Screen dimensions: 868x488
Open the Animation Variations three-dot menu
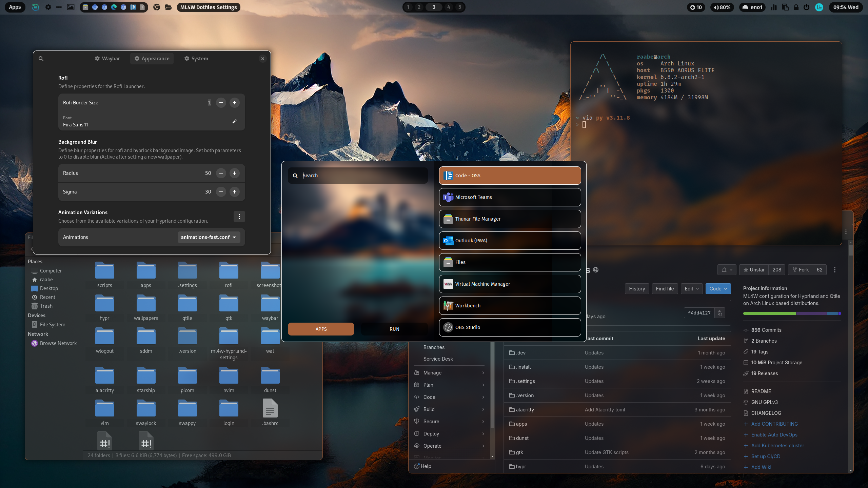(239, 216)
